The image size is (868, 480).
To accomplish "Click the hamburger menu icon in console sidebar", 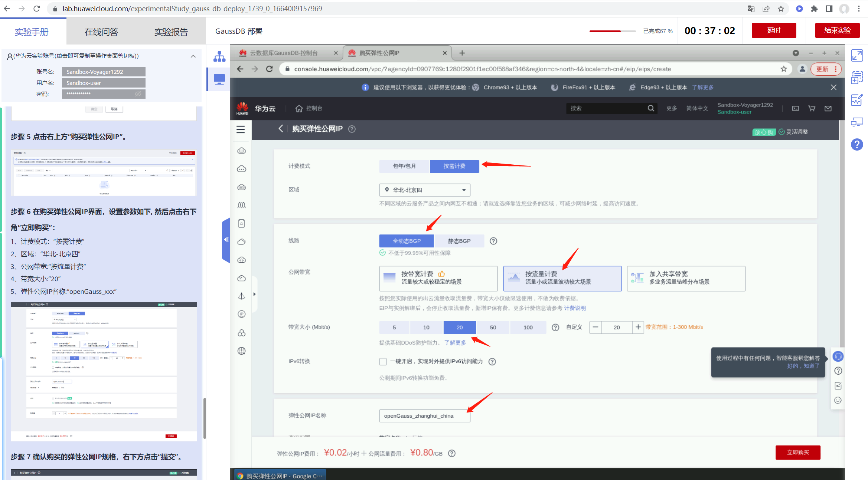I will 241,129.
